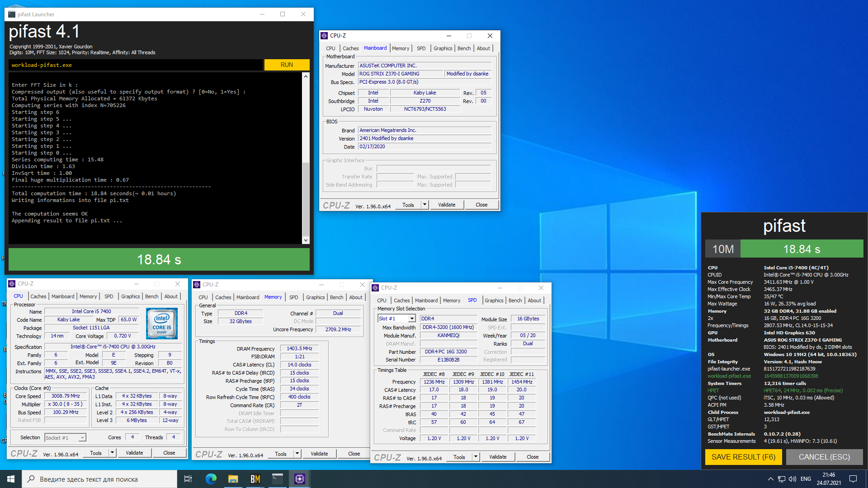
Task: Click Validate in Memory CPU-Z window
Action: click(319, 454)
